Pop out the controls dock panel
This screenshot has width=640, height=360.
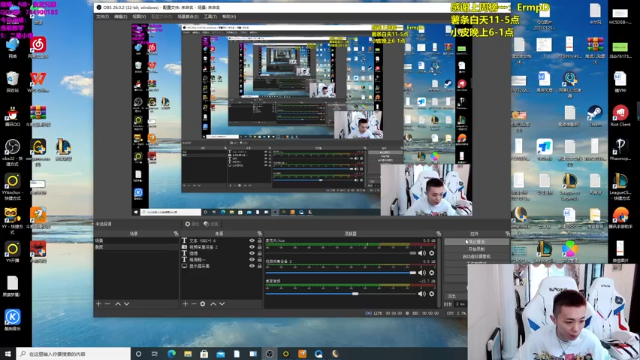point(507,233)
